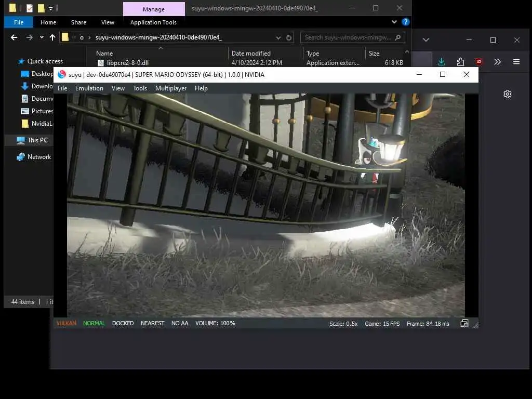
Task: Open the View ribbon tab in Explorer
Action: click(108, 22)
